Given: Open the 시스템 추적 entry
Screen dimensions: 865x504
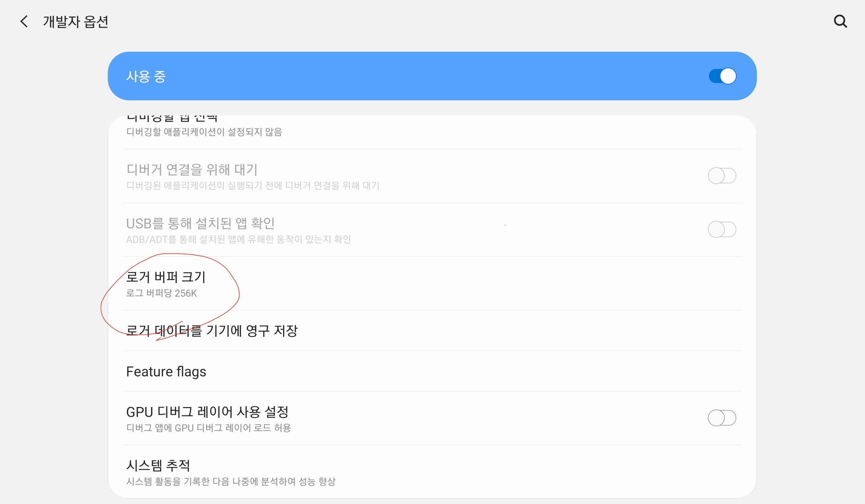Looking at the screenshot, I should (158, 465).
